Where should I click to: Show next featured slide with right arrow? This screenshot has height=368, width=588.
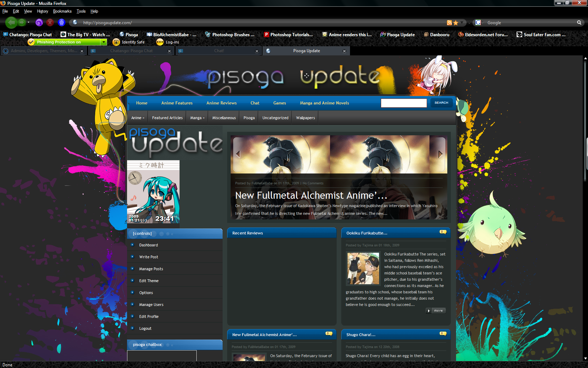[440, 154]
